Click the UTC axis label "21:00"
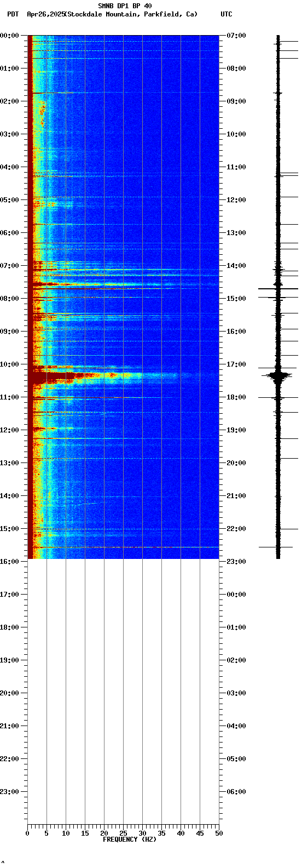The image size is (302, 868). pos(236,496)
